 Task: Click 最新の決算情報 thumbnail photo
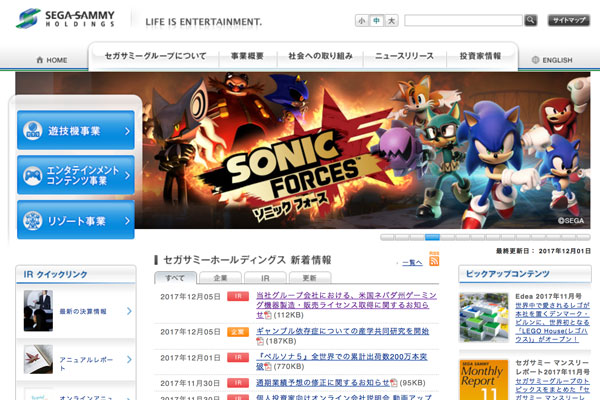pos(38,310)
